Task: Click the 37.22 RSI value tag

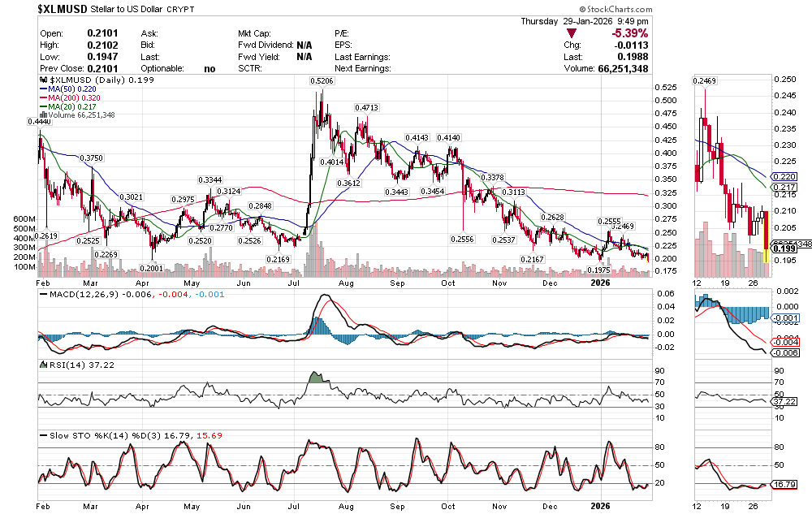Action: tap(784, 401)
